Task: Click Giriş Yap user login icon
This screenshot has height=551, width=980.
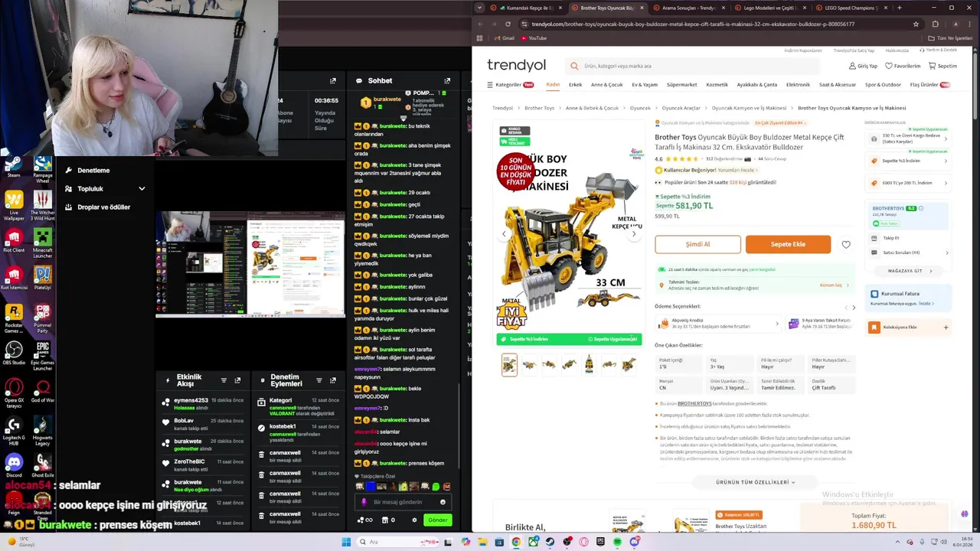Action: pyautogui.click(x=863, y=66)
